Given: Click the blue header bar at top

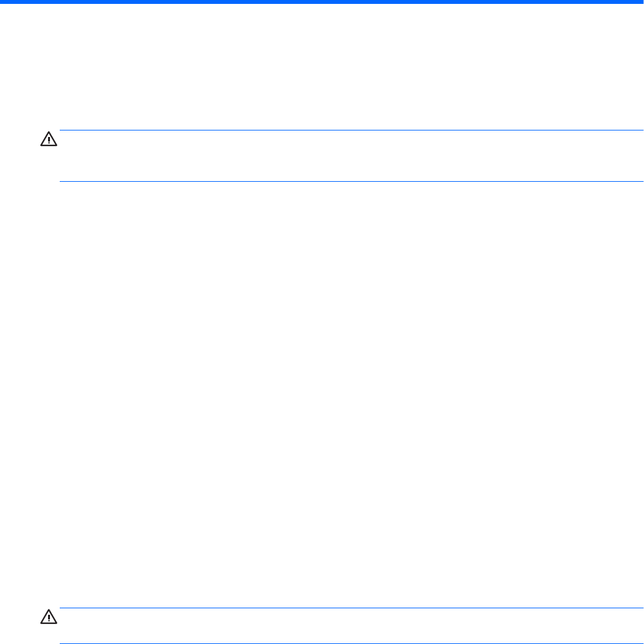Looking at the screenshot, I should click(x=322, y=2).
